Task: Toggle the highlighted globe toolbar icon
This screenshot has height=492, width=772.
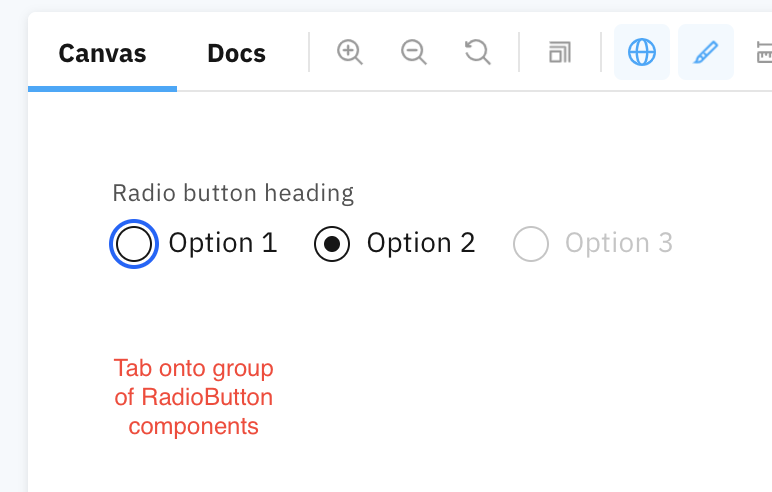Action: pos(641,52)
